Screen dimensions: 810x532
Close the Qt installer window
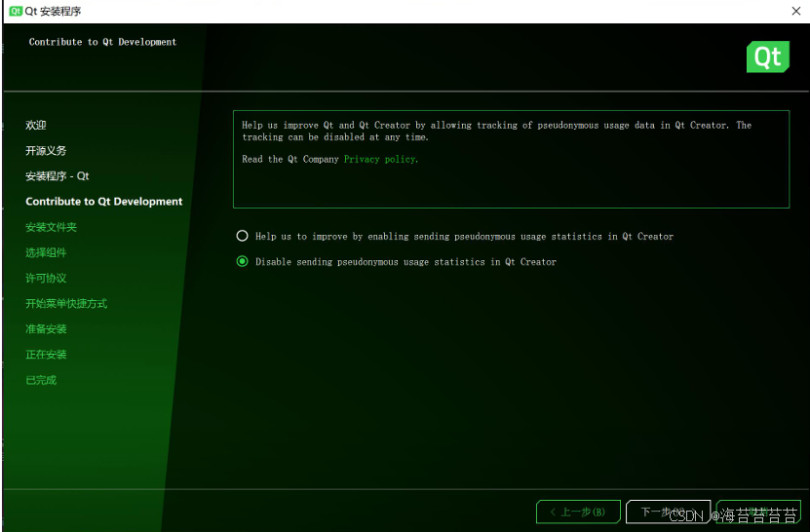796,11
